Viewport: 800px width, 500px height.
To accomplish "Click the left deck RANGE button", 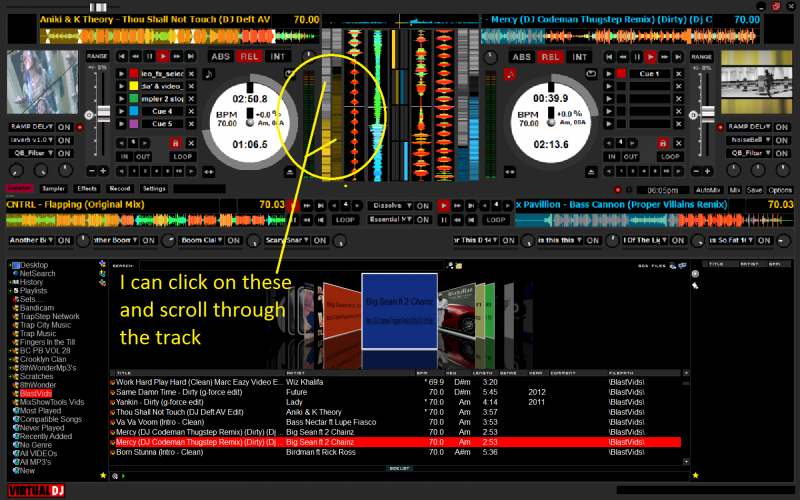I will pos(97,56).
